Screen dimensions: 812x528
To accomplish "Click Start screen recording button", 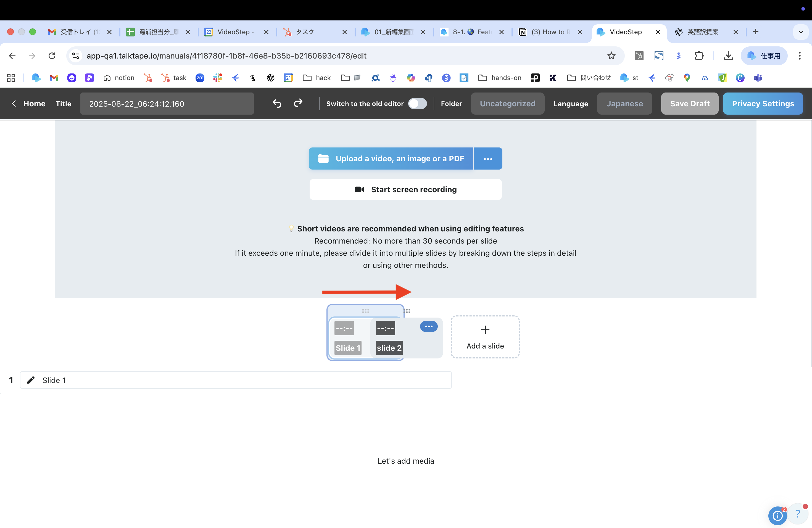I will click(405, 189).
